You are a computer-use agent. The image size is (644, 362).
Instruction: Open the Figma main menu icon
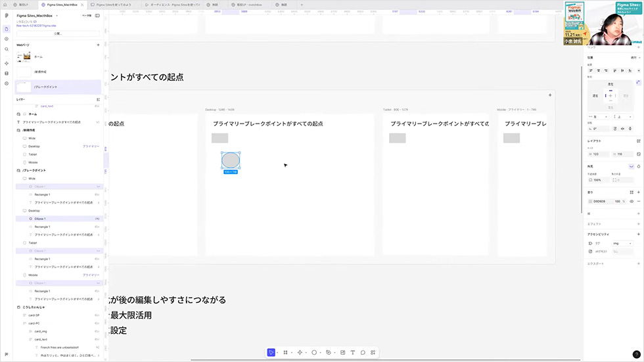pyautogui.click(x=6, y=16)
